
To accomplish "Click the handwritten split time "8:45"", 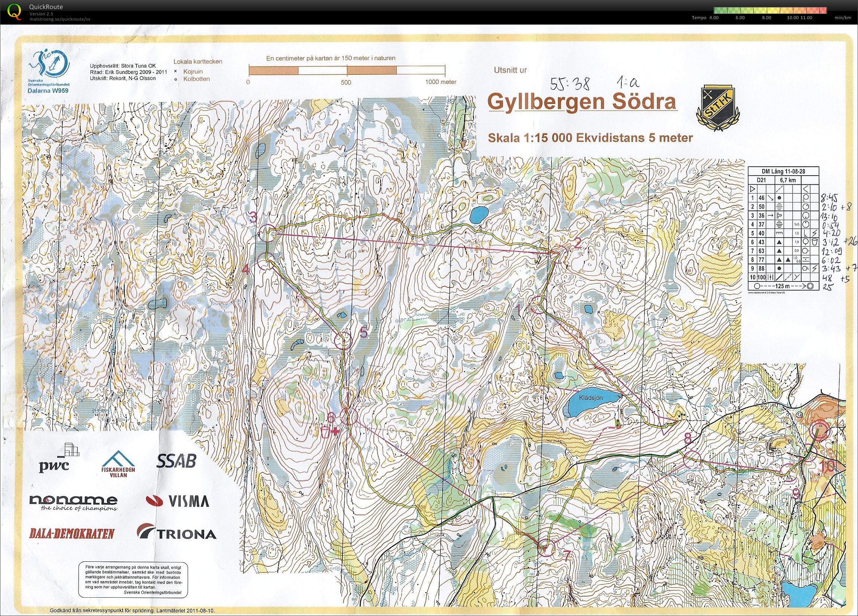I will pyautogui.click(x=830, y=197).
